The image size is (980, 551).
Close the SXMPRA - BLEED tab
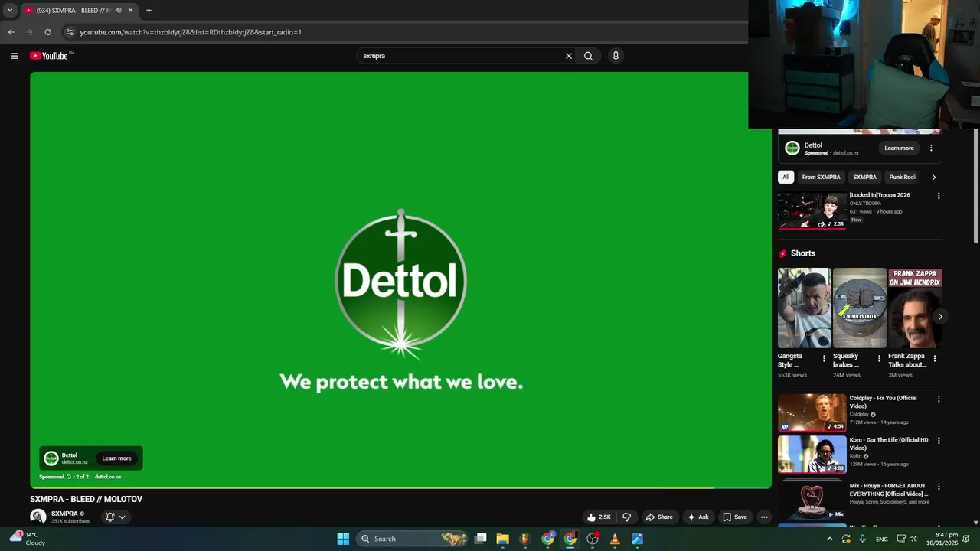(130, 11)
